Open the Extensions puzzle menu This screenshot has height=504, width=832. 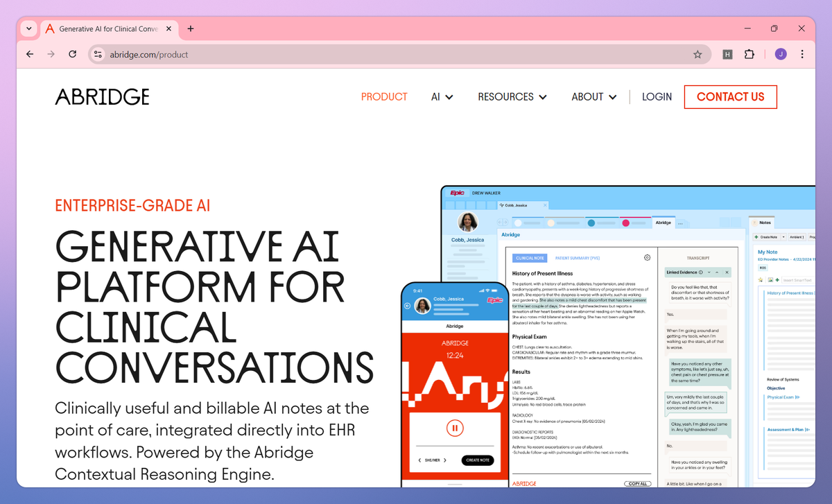coord(749,54)
